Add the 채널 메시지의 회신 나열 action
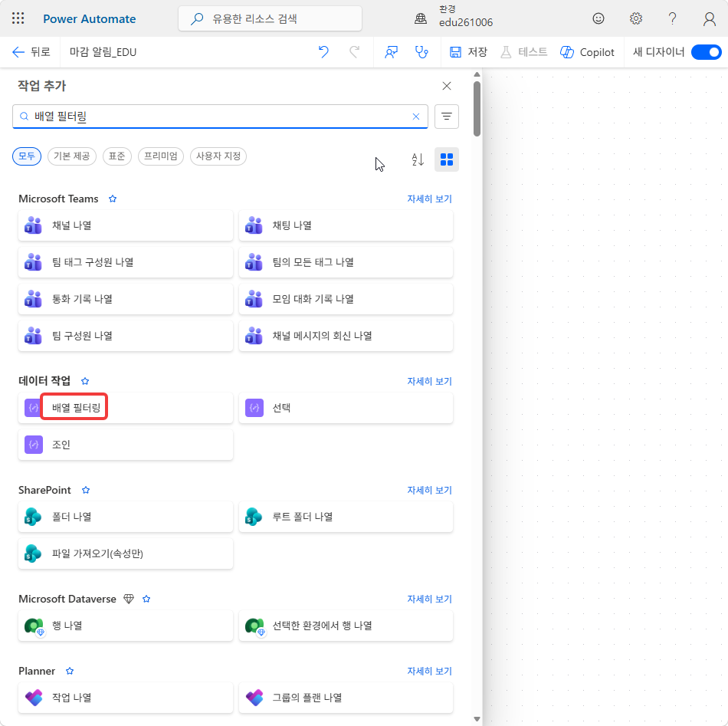 coord(346,335)
